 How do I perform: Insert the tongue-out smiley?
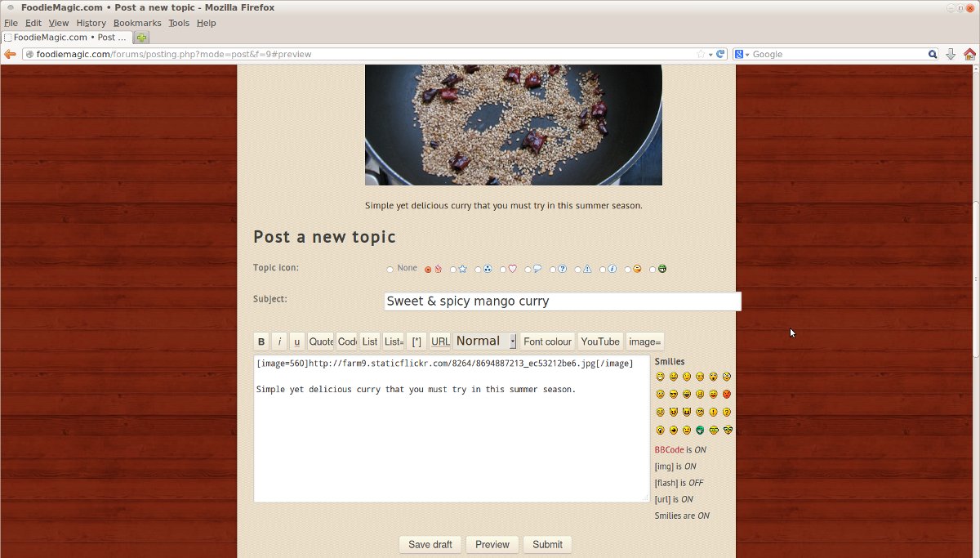(713, 394)
